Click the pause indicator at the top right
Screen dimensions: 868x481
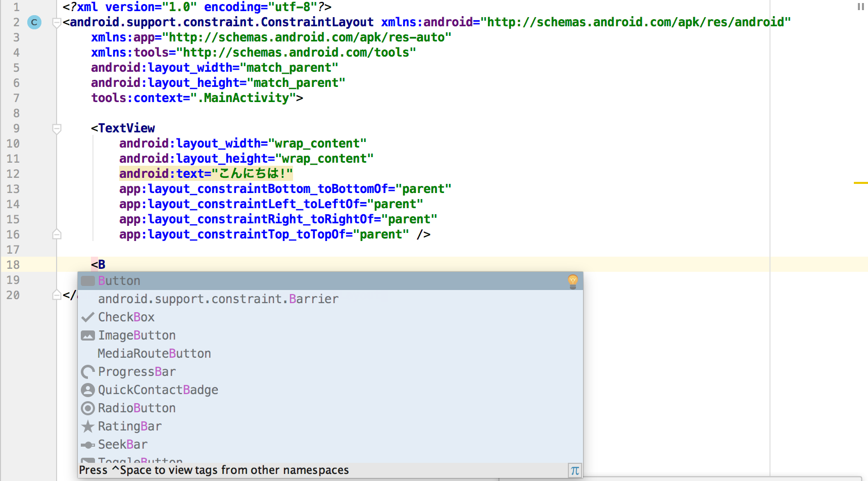coord(860,7)
